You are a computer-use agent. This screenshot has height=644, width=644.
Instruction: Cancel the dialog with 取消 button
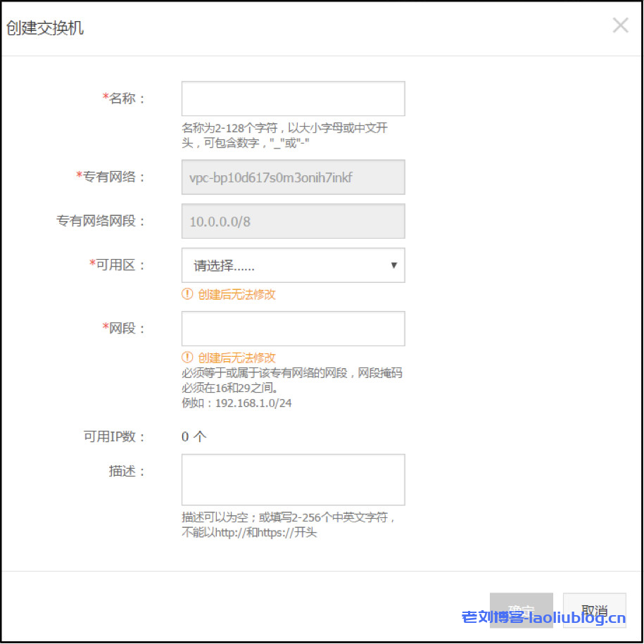(595, 610)
